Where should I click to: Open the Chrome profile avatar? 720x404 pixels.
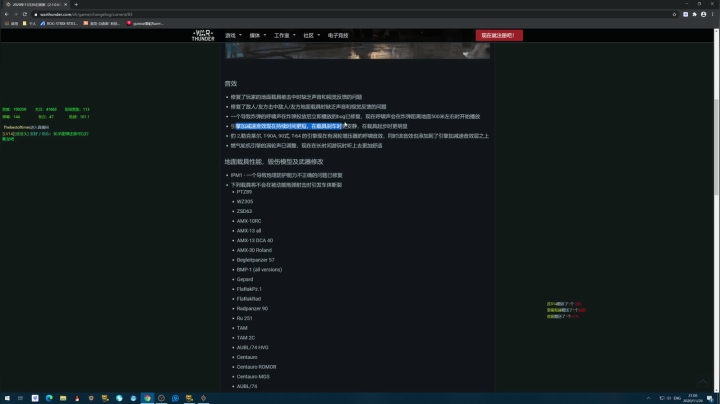coord(703,14)
